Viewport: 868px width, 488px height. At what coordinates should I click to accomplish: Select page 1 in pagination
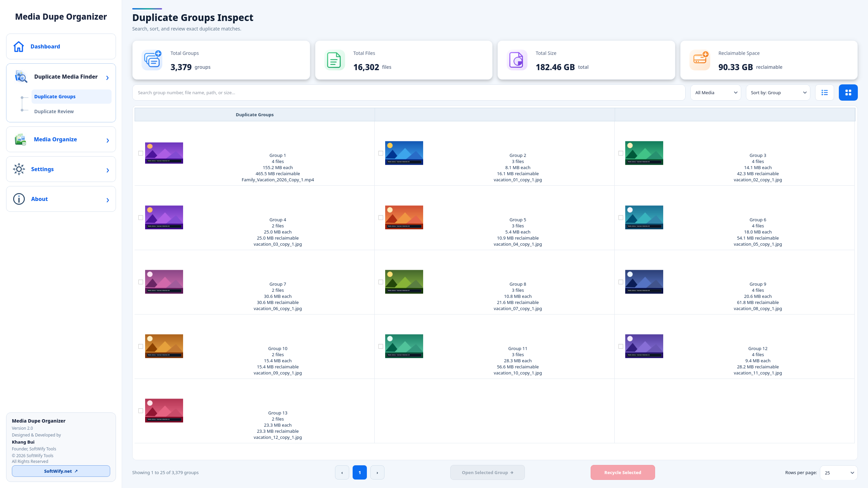tap(360, 472)
